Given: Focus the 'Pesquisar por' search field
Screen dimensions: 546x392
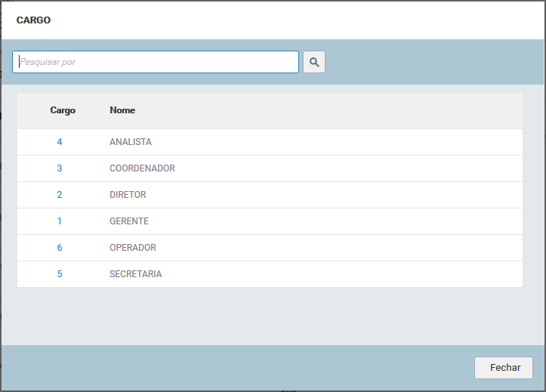Looking at the screenshot, I should (x=156, y=62).
